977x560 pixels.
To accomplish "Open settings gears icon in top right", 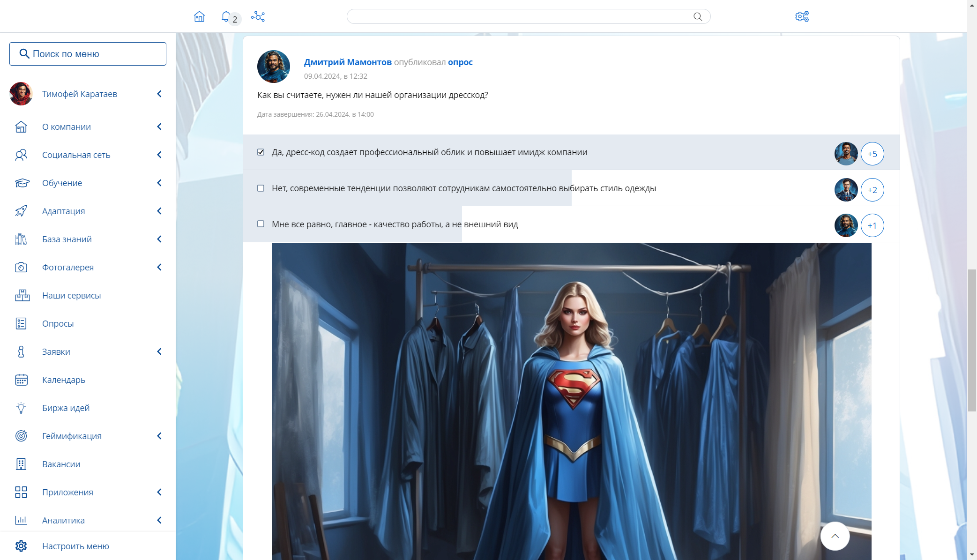I will coord(802,17).
